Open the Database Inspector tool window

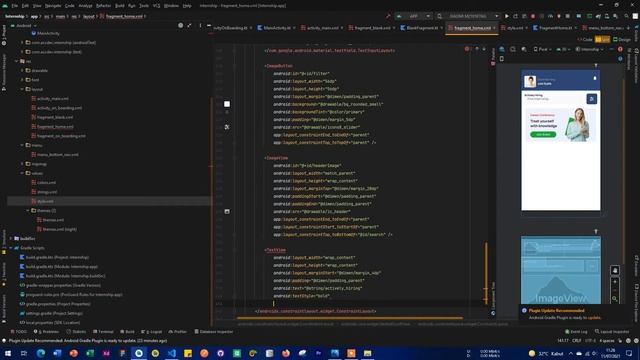[214, 332]
